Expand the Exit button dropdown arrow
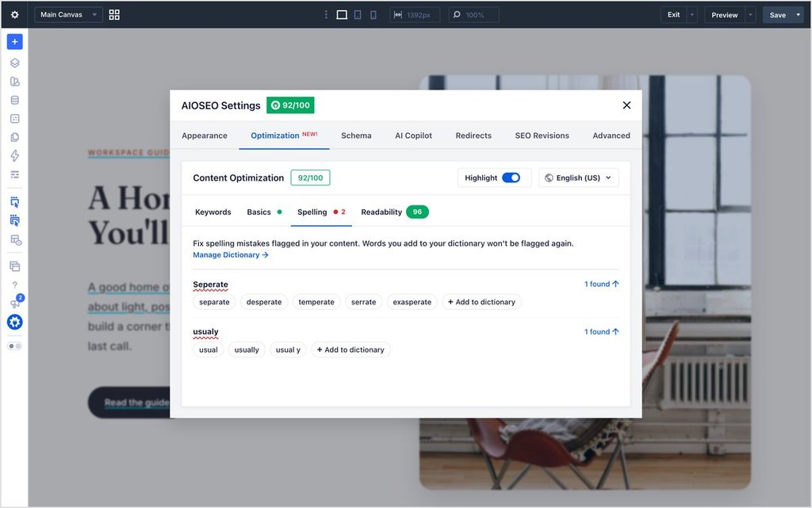The height and width of the screenshot is (508, 812). 692,14
